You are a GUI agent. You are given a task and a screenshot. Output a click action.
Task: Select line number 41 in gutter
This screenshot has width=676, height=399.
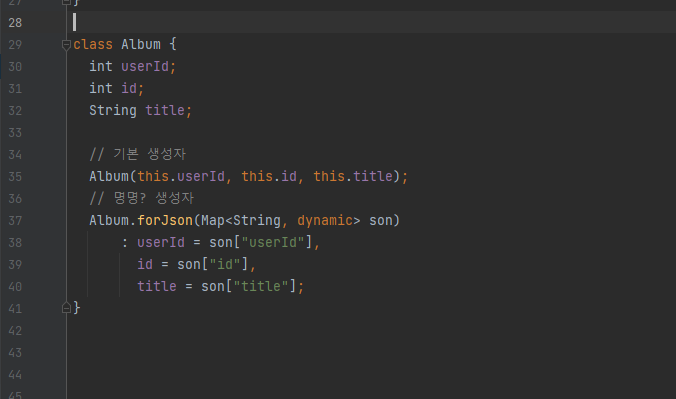(15, 309)
